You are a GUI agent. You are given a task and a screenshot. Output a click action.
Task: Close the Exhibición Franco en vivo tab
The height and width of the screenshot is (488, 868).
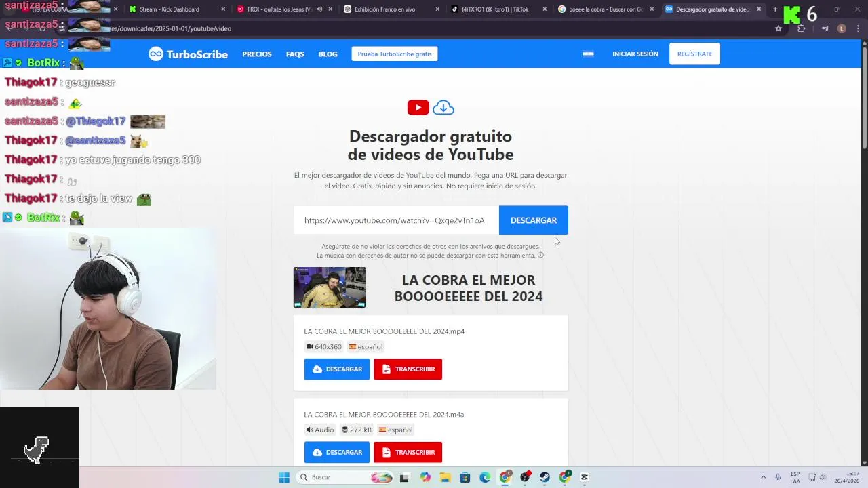(x=437, y=9)
